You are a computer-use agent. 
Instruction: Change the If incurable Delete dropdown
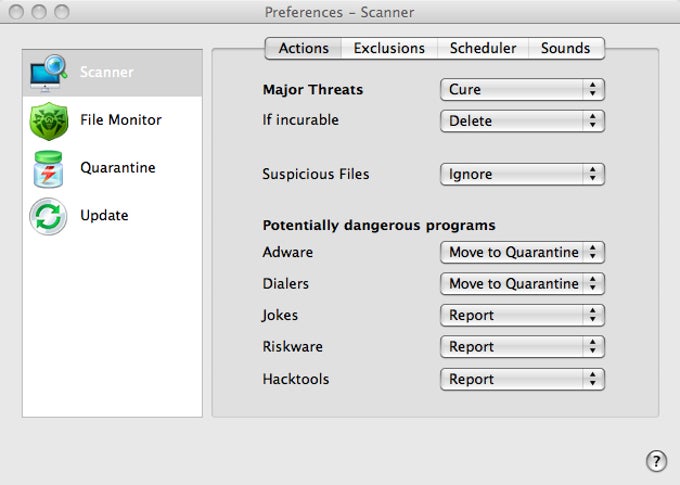(x=522, y=121)
